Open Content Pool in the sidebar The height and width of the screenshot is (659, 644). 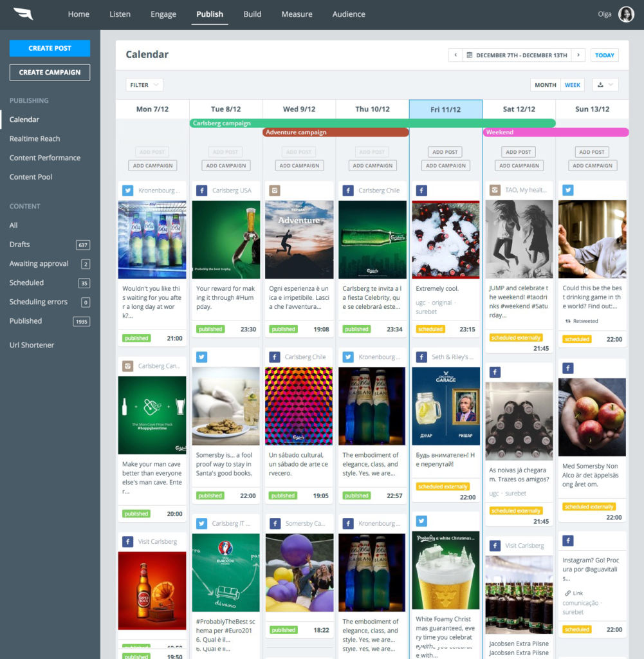pos(31,177)
